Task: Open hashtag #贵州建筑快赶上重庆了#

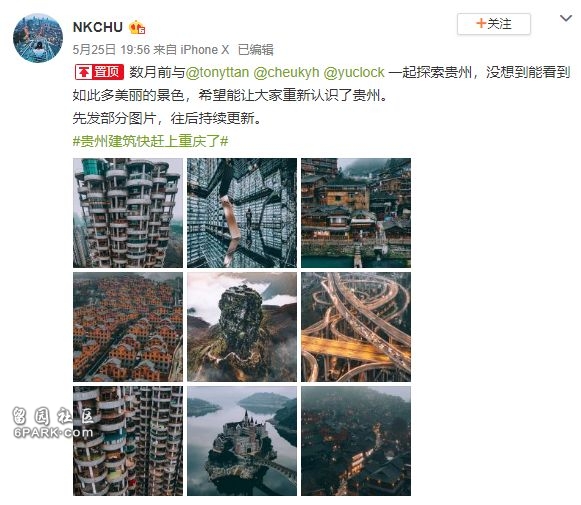Action: 150,141
